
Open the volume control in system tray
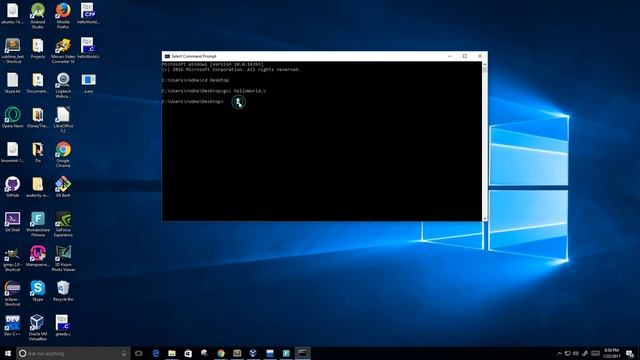pyautogui.click(x=576, y=353)
